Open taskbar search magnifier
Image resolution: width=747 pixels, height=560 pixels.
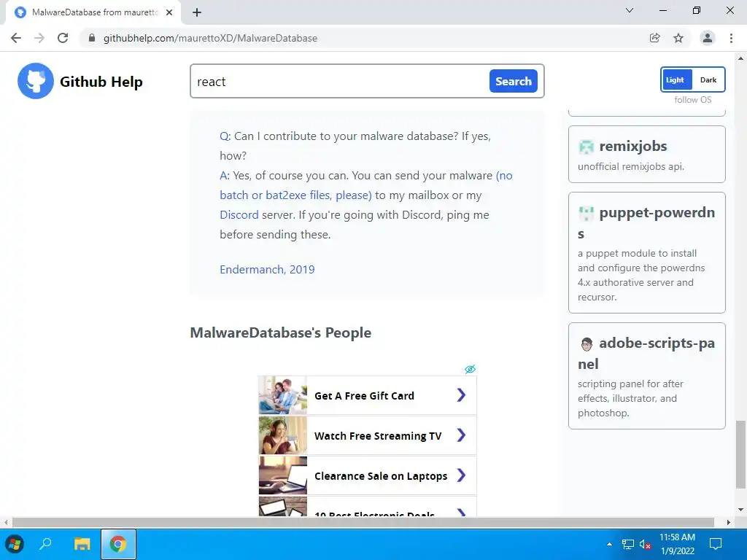45,544
